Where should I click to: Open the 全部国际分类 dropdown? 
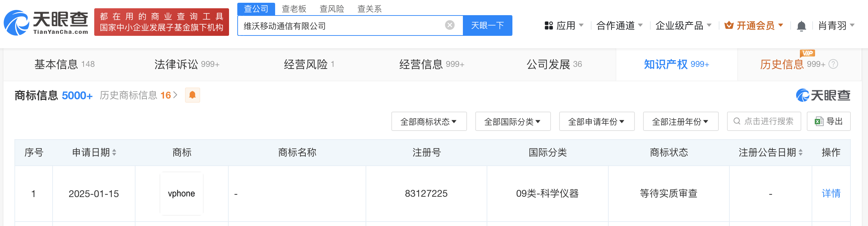pos(513,121)
